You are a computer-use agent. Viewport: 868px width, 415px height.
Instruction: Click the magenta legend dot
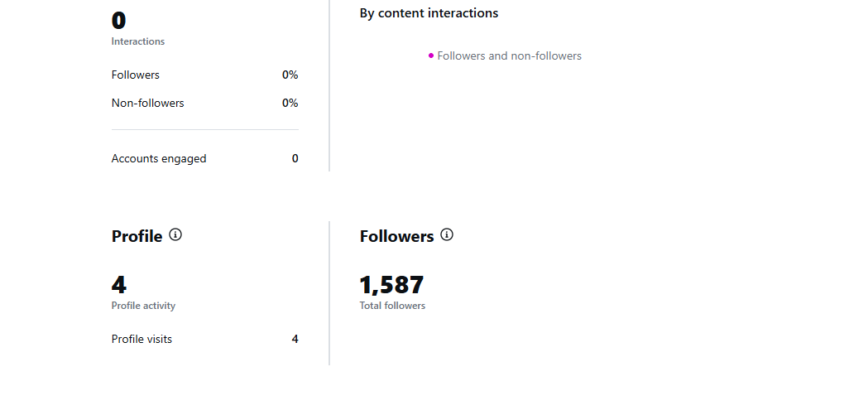[x=431, y=56]
